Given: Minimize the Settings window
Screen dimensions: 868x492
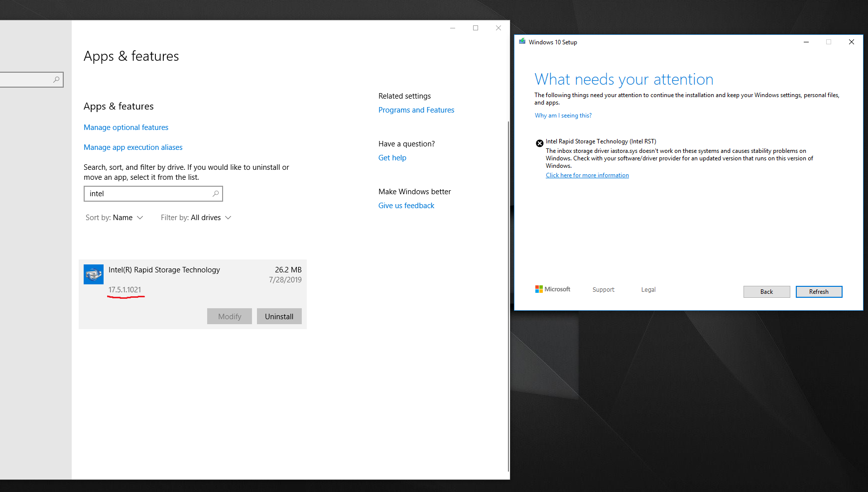Looking at the screenshot, I should click(x=453, y=28).
